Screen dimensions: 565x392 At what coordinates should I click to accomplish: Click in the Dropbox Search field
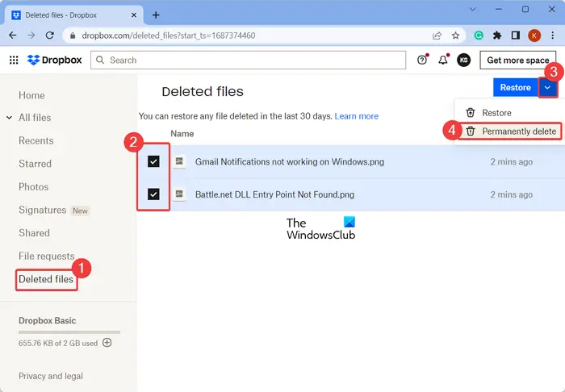tap(249, 60)
